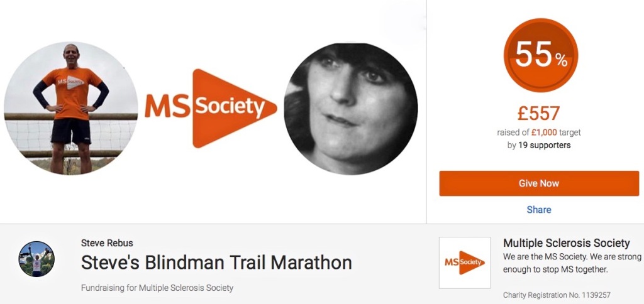Click the orange Give Now button
Screen dimensions: 644x304
point(539,183)
